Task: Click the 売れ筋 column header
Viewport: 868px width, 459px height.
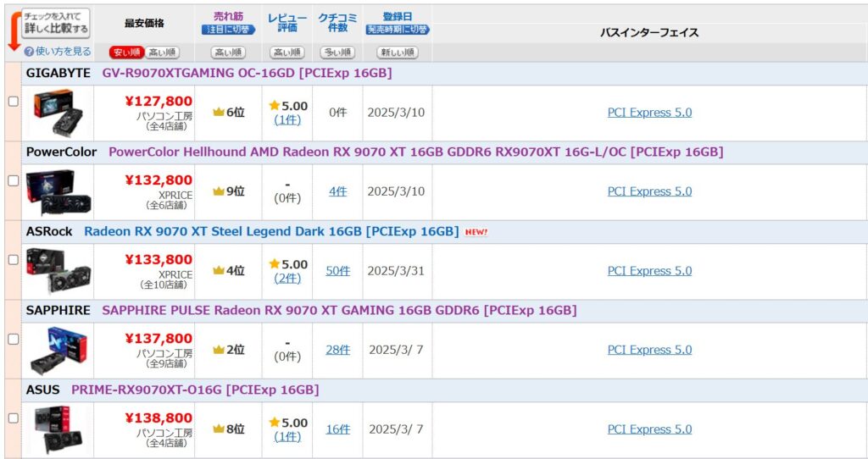Action: pos(228,17)
